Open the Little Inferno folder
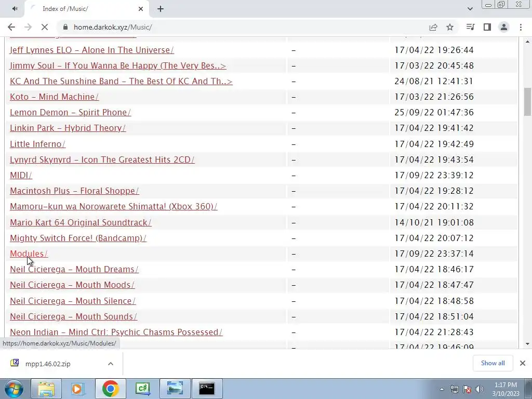 pos(37,144)
